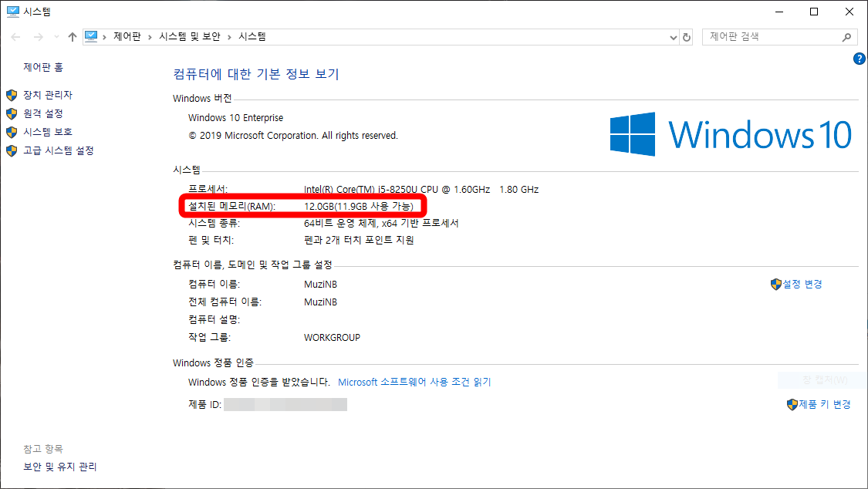Click WORKGROUP value
This screenshot has width=868, height=489.
click(332, 337)
